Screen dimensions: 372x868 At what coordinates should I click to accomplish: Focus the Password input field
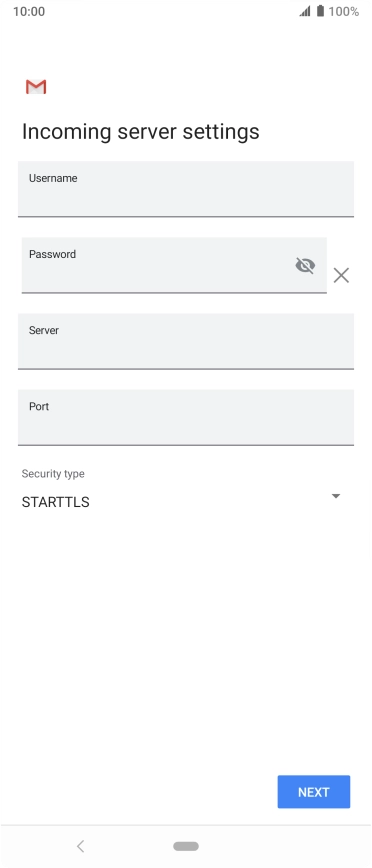174,265
